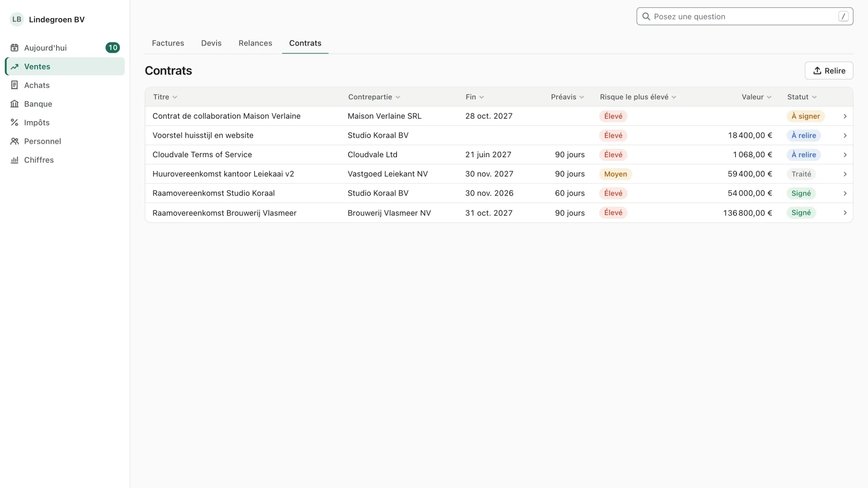The width and height of the screenshot is (868, 488).
Task: Open row arrow for Voorstel huisstijl en website
Action: pos(845,136)
